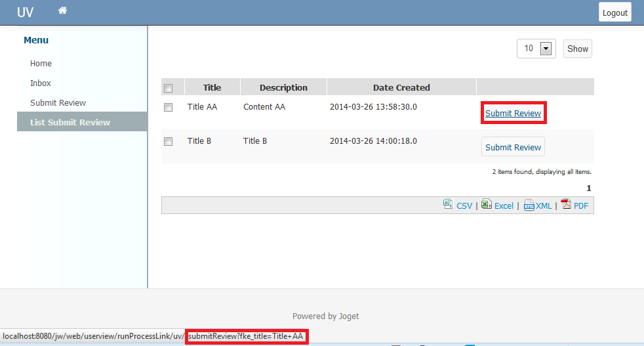Screen dimensions: 644x346
Task: Check the Title B row checkbox
Action: [168, 142]
